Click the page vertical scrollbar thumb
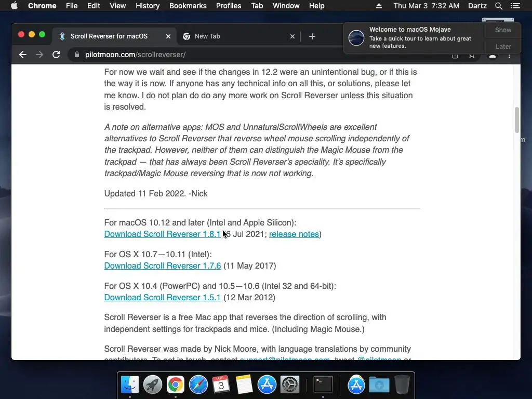 tap(517, 120)
